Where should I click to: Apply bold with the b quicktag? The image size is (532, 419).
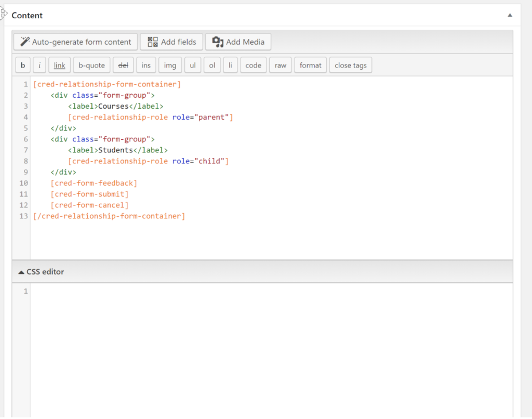tap(22, 66)
